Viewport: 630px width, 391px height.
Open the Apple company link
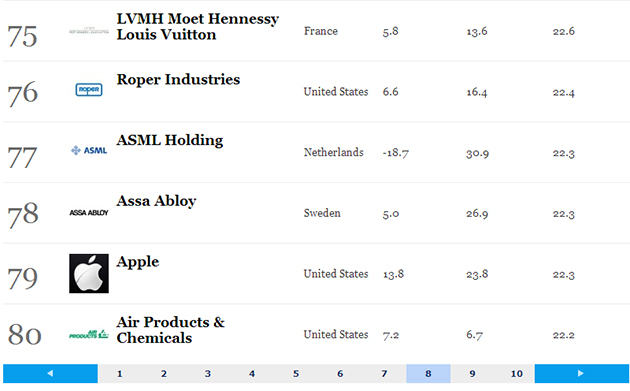tap(138, 262)
